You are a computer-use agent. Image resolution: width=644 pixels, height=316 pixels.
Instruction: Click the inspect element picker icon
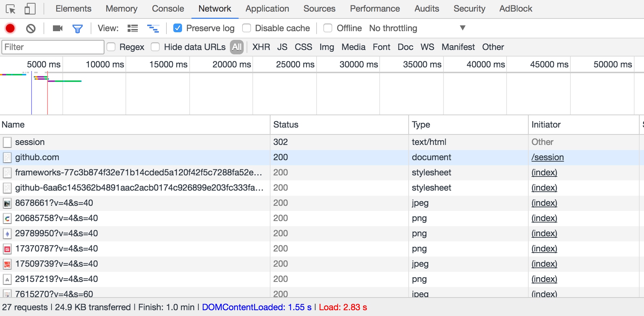tap(11, 9)
